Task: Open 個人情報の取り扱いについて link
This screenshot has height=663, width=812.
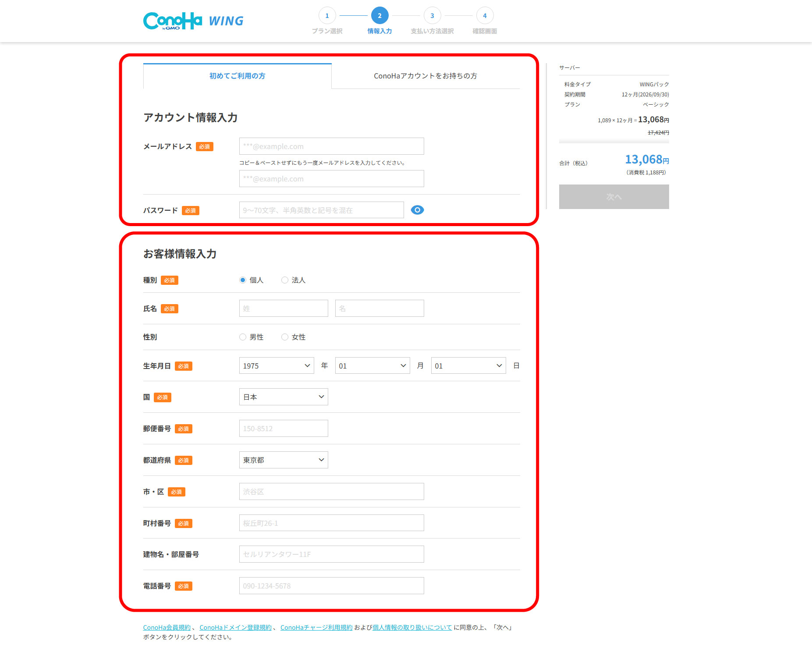Action: pyautogui.click(x=412, y=628)
